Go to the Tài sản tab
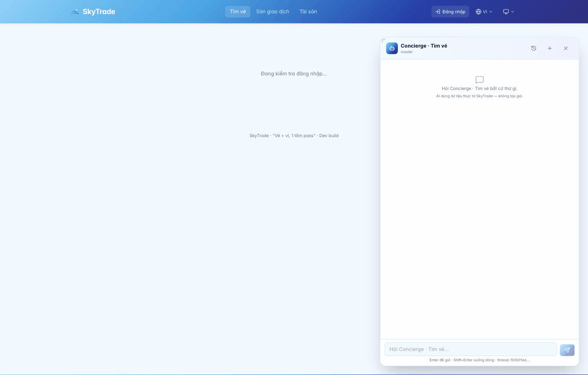588x375 pixels. tap(308, 12)
